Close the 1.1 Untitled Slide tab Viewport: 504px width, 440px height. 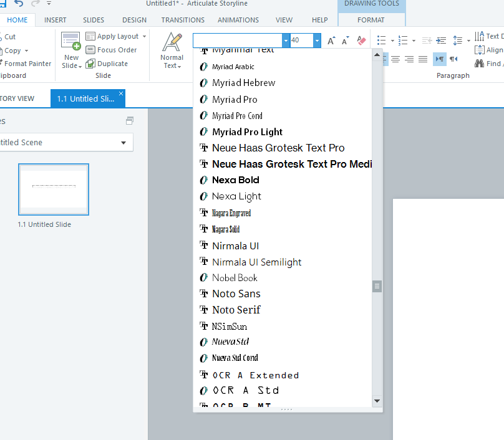121,93
